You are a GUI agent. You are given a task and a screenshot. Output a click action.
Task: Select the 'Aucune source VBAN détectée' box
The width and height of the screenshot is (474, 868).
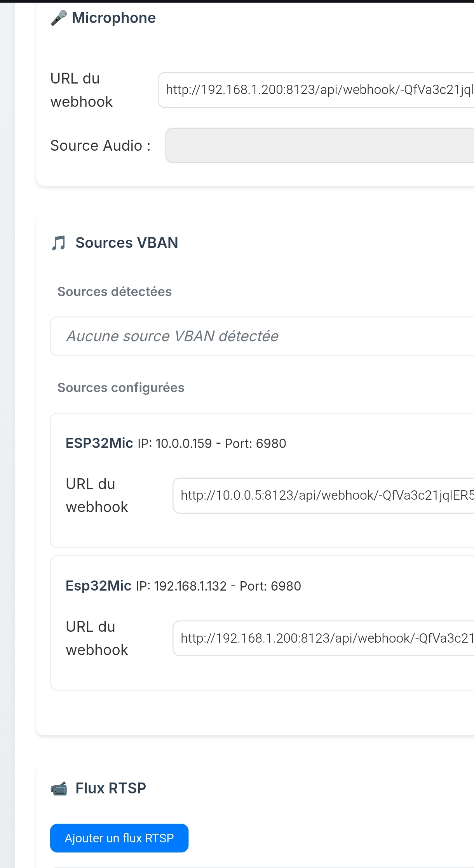(x=262, y=336)
